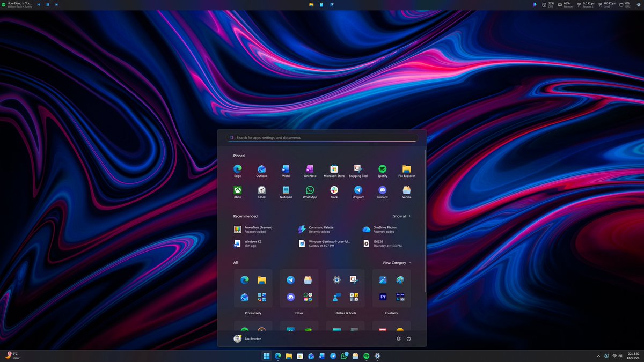
Task: Open Edge from pinned apps
Action: click(x=237, y=171)
